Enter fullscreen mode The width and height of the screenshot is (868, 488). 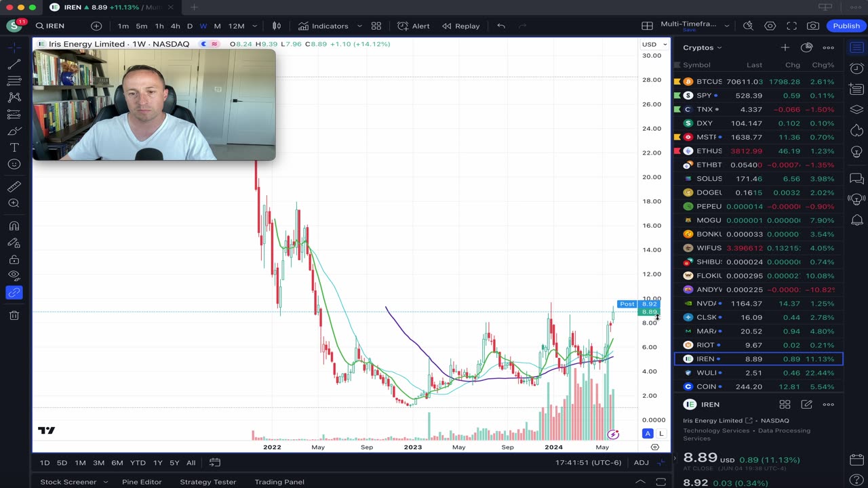[x=791, y=26]
